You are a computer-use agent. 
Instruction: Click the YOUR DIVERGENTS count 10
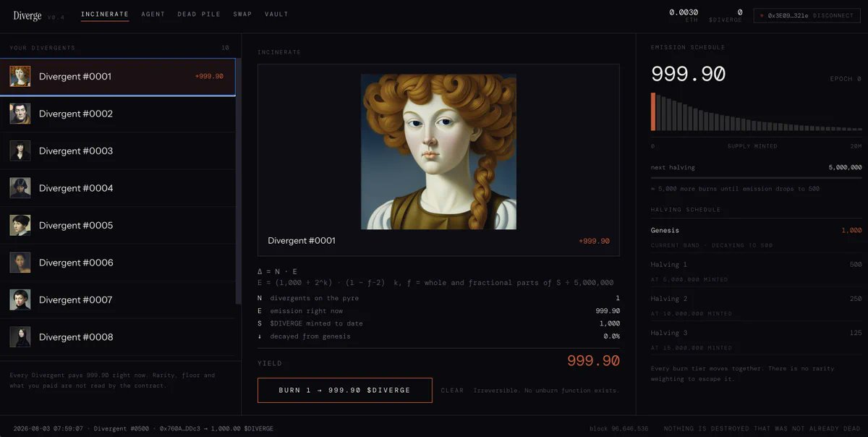(225, 48)
